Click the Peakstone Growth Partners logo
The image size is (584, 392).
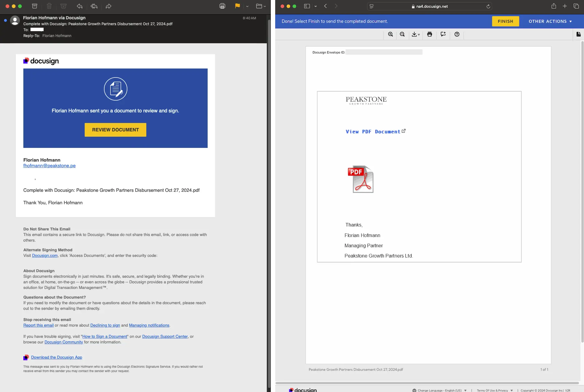[x=366, y=100]
